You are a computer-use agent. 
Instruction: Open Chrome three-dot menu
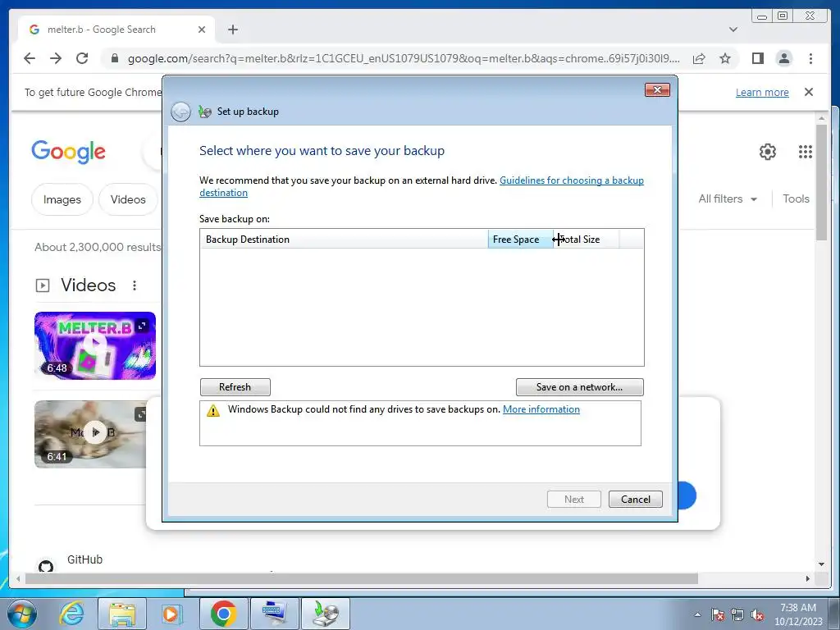click(x=810, y=58)
